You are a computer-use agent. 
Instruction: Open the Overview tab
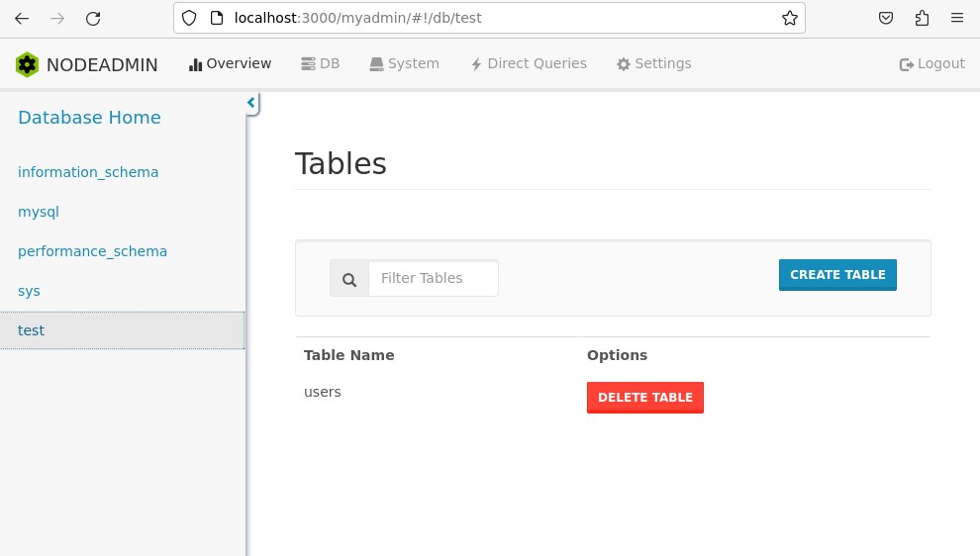(230, 63)
